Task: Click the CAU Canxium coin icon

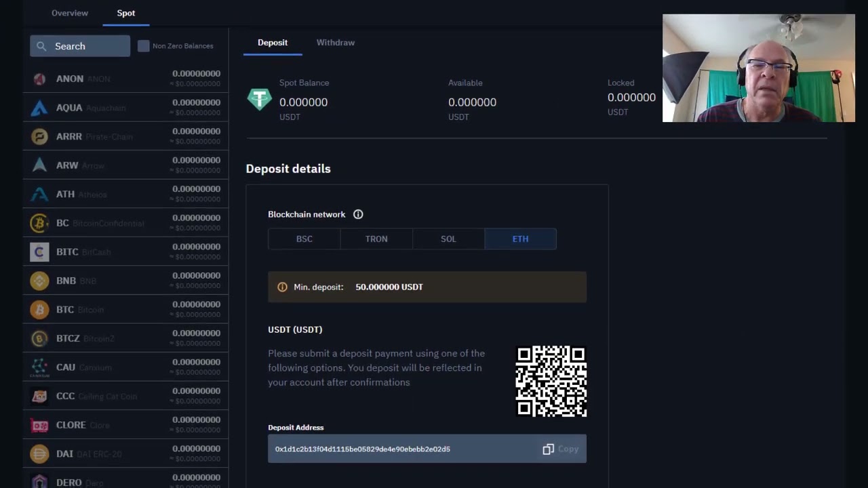Action: [39, 367]
